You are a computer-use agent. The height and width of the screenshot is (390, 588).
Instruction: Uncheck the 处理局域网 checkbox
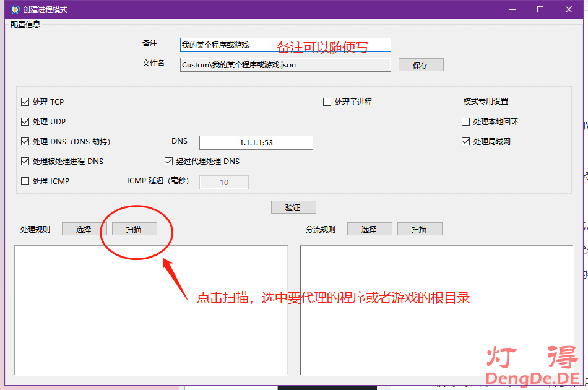(x=466, y=142)
